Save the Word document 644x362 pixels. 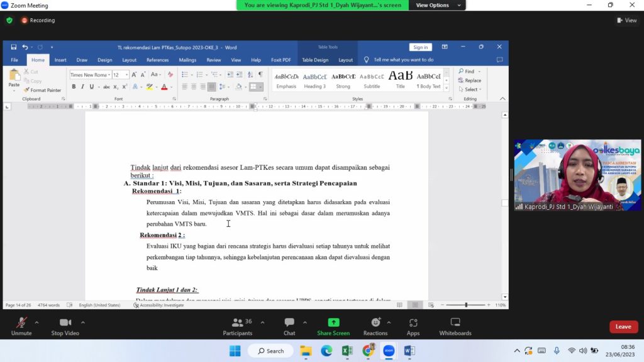(x=14, y=47)
